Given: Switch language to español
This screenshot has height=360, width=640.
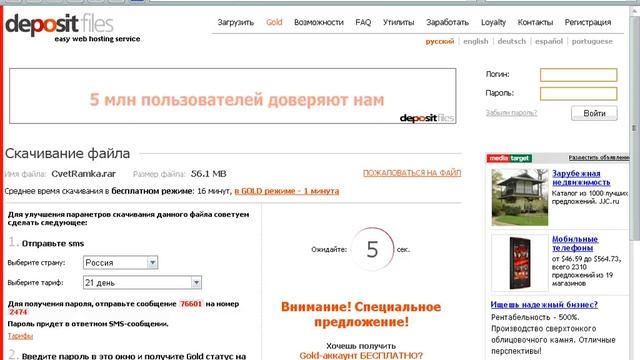Looking at the screenshot, I should pyautogui.click(x=549, y=41).
